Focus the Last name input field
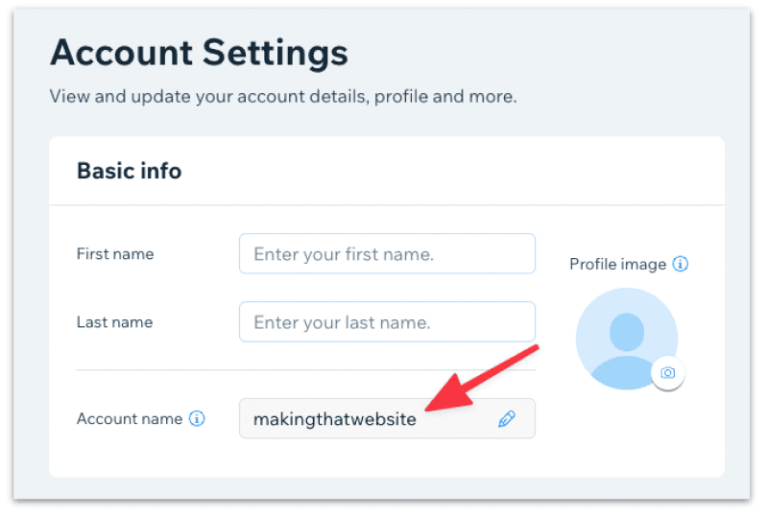 387,323
